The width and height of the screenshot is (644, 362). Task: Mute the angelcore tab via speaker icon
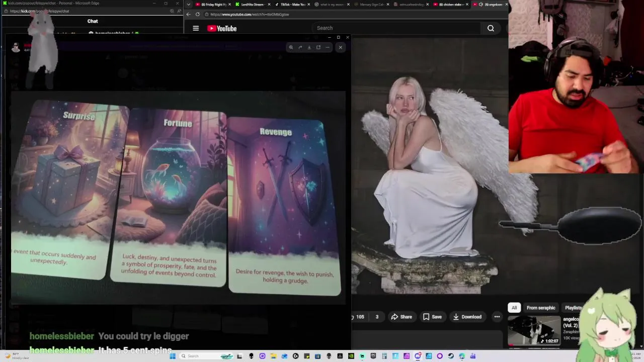click(x=480, y=5)
